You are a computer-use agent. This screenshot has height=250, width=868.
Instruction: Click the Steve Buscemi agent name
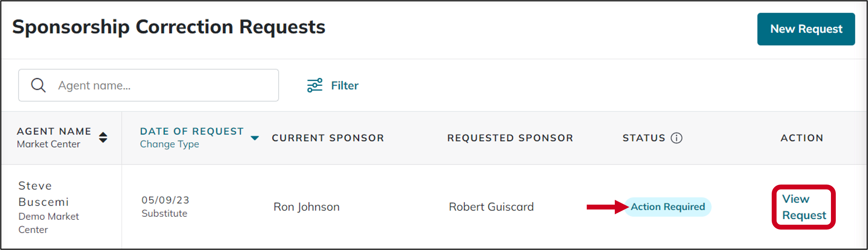[x=43, y=194]
